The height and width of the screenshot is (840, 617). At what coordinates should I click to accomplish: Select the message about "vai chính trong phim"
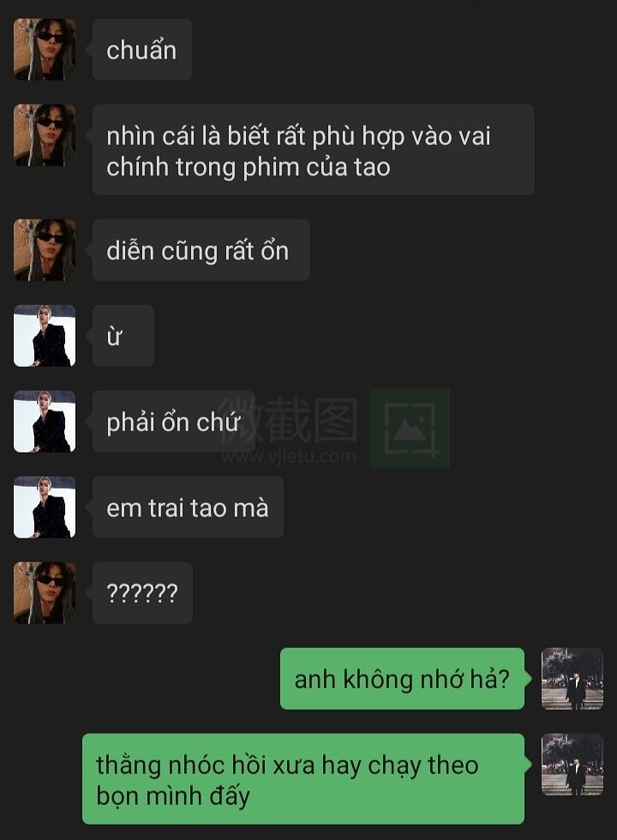314,149
